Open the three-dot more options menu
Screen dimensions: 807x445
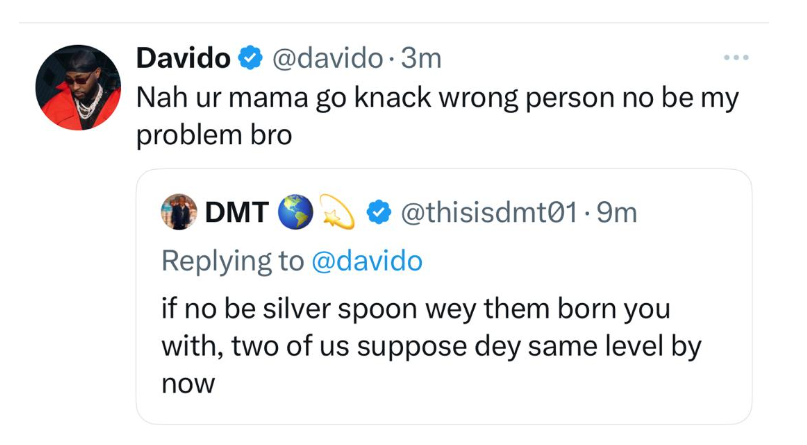click(735, 58)
